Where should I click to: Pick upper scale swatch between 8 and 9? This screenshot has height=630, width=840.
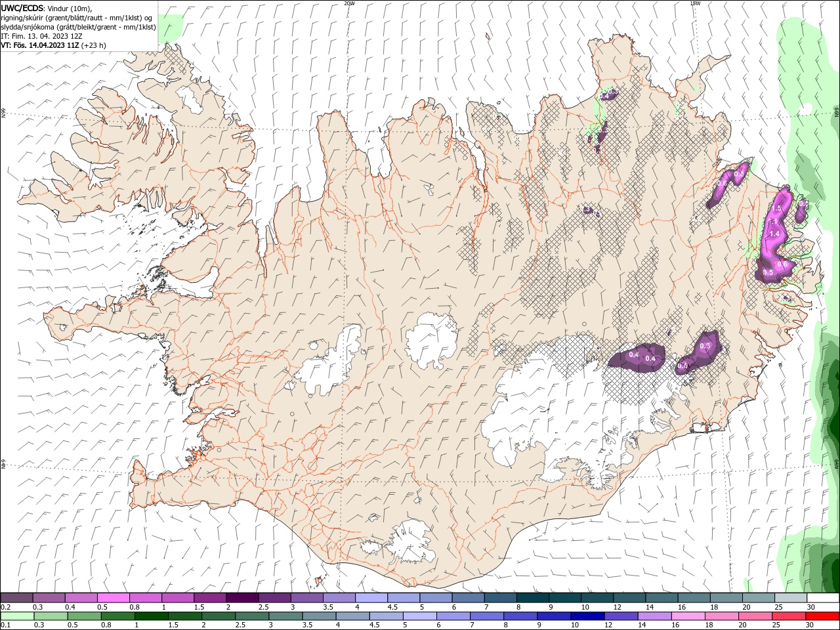pos(533,598)
